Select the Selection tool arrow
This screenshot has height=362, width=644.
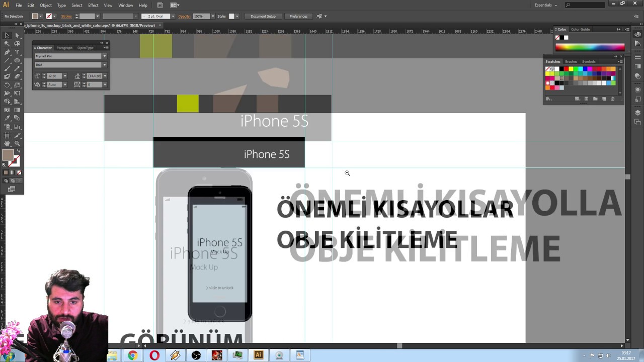(x=7, y=35)
